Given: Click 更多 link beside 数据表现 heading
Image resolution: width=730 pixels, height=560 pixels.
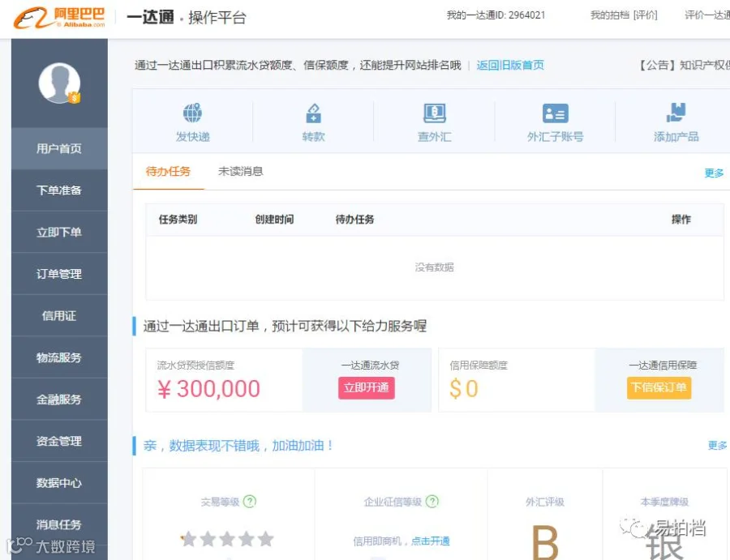Looking at the screenshot, I should pos(718,446).
